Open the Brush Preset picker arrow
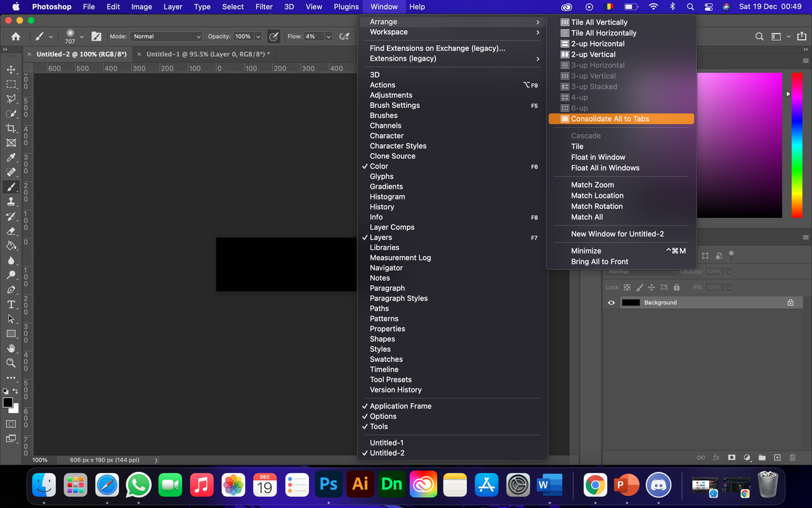Viewport: 812px width, 508px height. click(81, 37)
